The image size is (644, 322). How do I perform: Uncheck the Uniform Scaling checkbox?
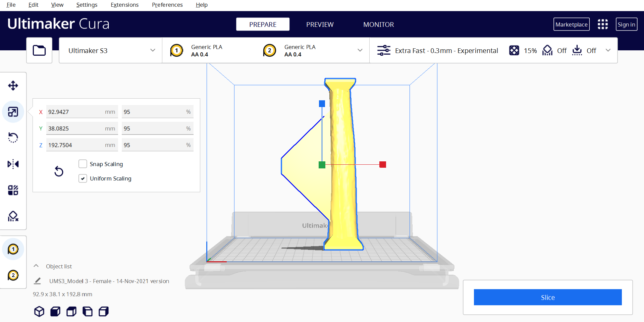83,178
